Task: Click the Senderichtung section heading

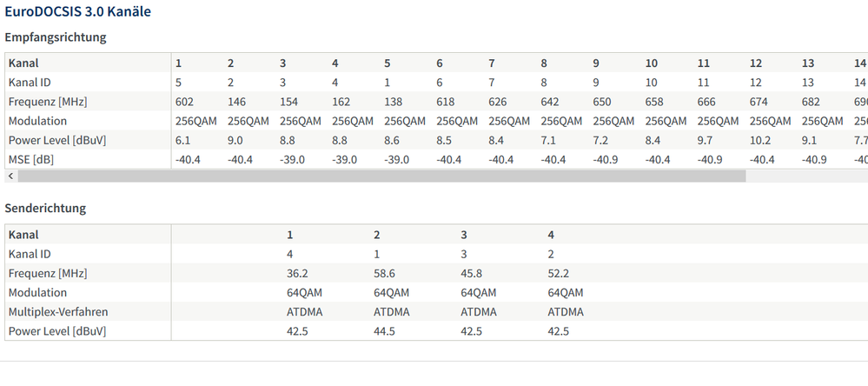Action: (x=45, y=209)
